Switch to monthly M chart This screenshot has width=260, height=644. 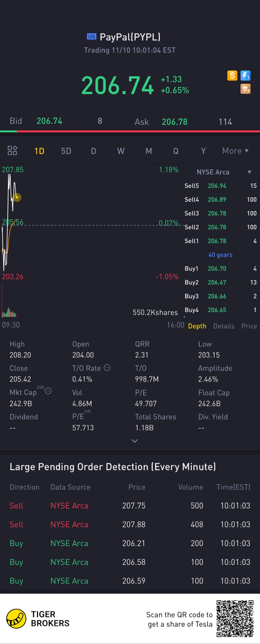coord(149,151)
